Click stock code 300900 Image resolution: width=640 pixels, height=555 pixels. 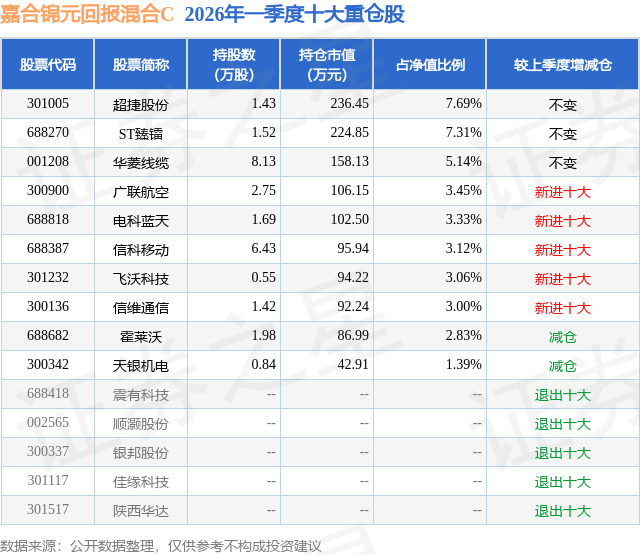[48, 191]
